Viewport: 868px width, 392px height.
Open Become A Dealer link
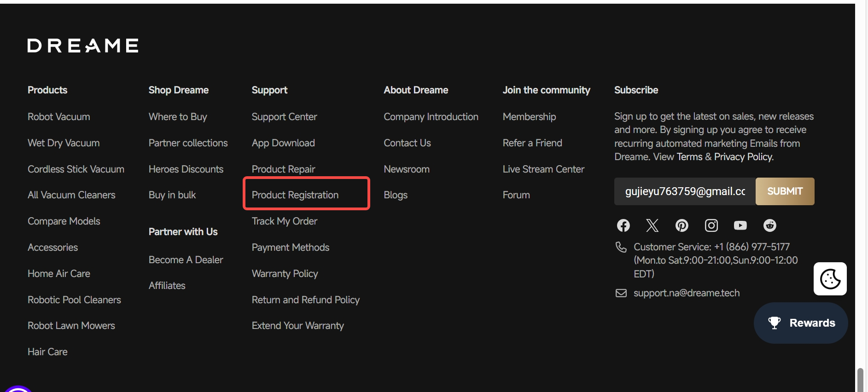[x=186, y=260]
